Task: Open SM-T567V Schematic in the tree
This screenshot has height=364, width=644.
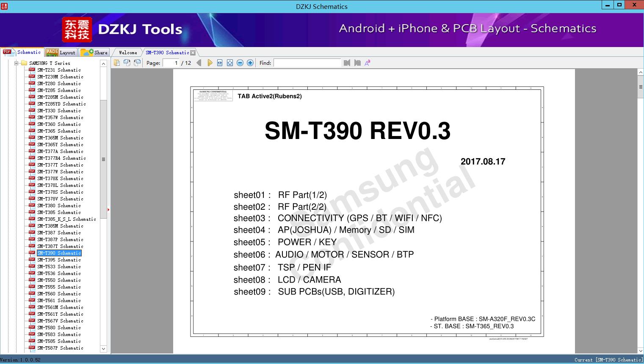Action: [60, 321]
